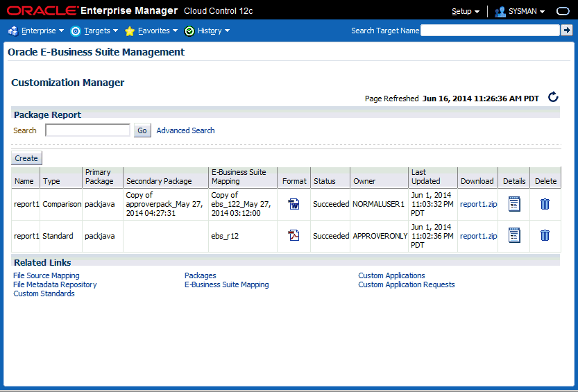Delete the Standard report via trash icon
Viewport: 578px width, 392px height.
click(545, 235)
